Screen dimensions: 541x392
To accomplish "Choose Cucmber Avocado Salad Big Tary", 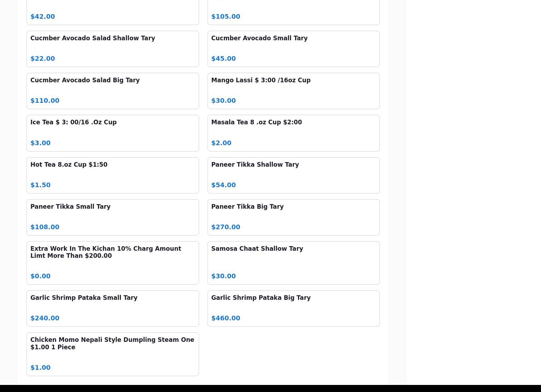I will [x=112, y=91].
